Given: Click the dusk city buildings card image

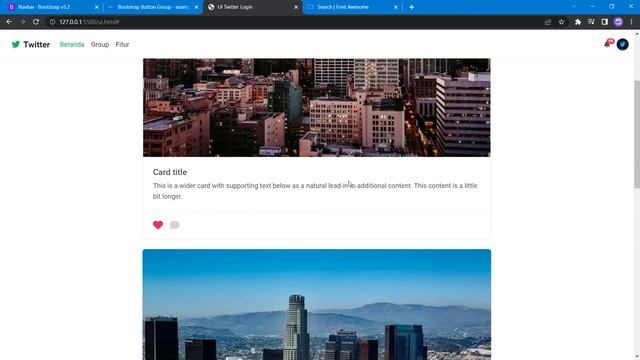Looking at the screenshot, I should tap(317, 107).
